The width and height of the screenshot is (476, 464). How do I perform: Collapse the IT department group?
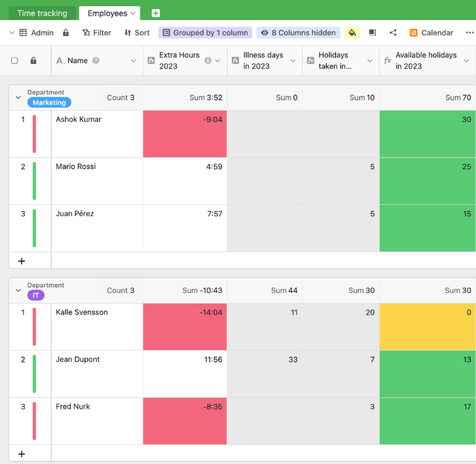coord(18,291)
